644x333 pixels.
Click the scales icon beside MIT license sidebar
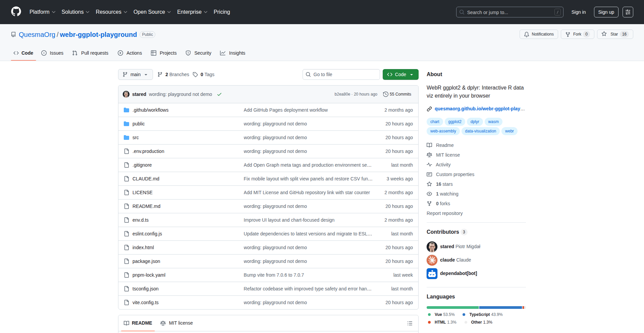tap(429, 155)
